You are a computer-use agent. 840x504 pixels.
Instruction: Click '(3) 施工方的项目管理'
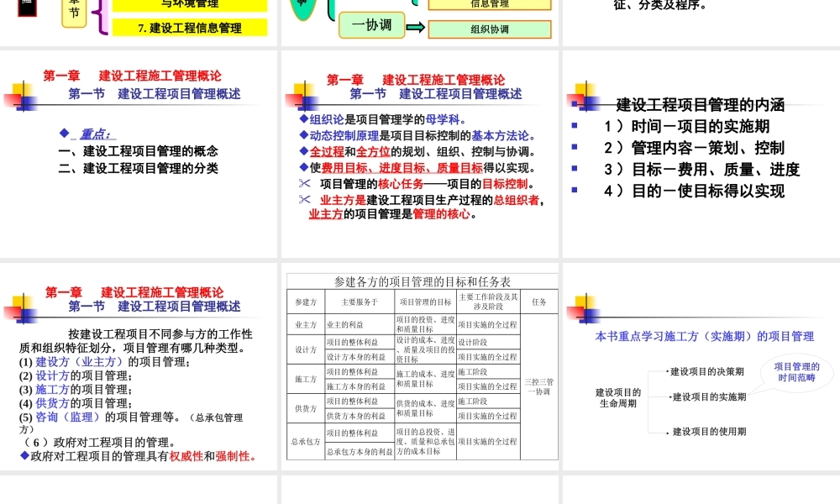(x=76, y=390)
